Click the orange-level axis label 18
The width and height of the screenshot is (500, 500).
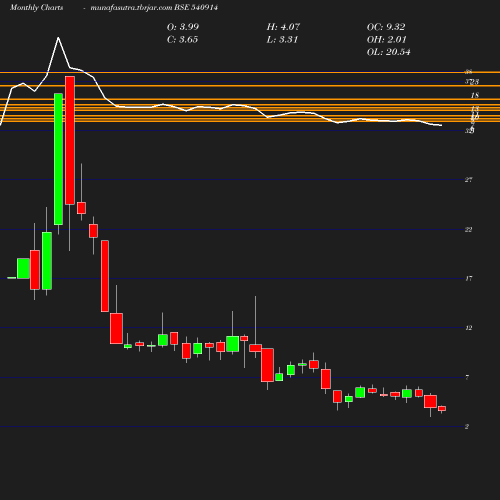click(475, 95)
